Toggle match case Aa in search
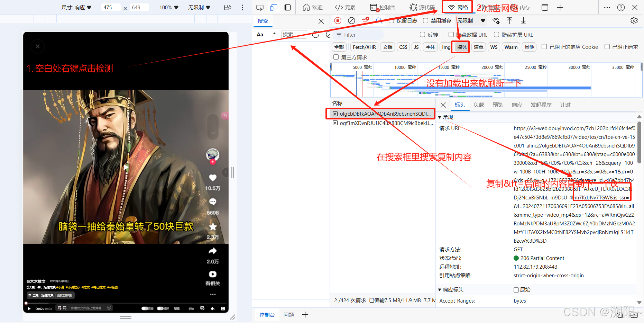 click(260, 35)
